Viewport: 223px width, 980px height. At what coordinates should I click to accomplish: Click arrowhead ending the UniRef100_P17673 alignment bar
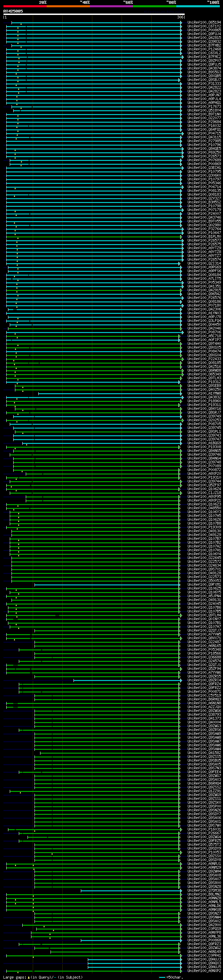click(x=181, y=106)
